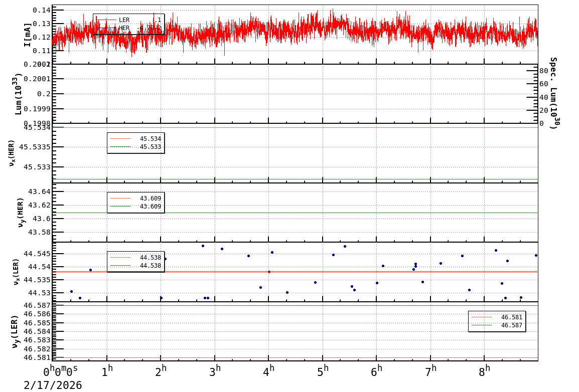Click the 8h time axis tick label

click(x=485, y=371)
